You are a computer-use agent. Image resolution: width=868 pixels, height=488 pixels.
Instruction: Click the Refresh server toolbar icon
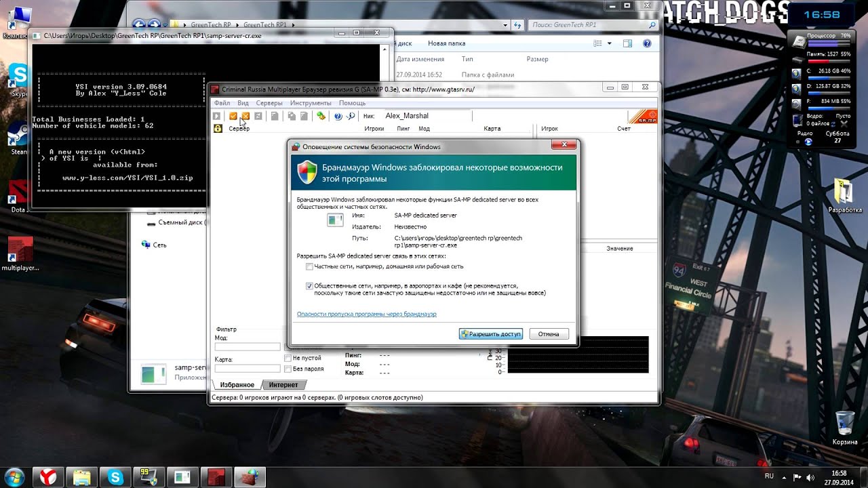pos(258,116)
